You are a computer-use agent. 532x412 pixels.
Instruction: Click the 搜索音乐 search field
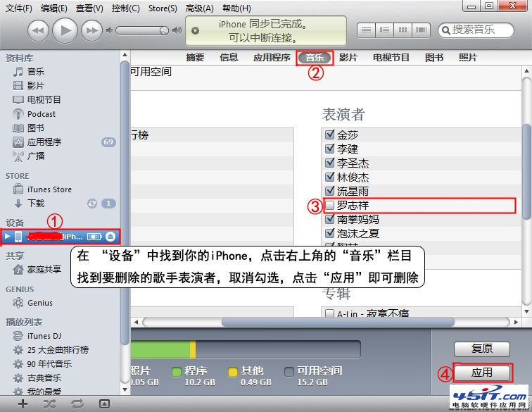476,30
